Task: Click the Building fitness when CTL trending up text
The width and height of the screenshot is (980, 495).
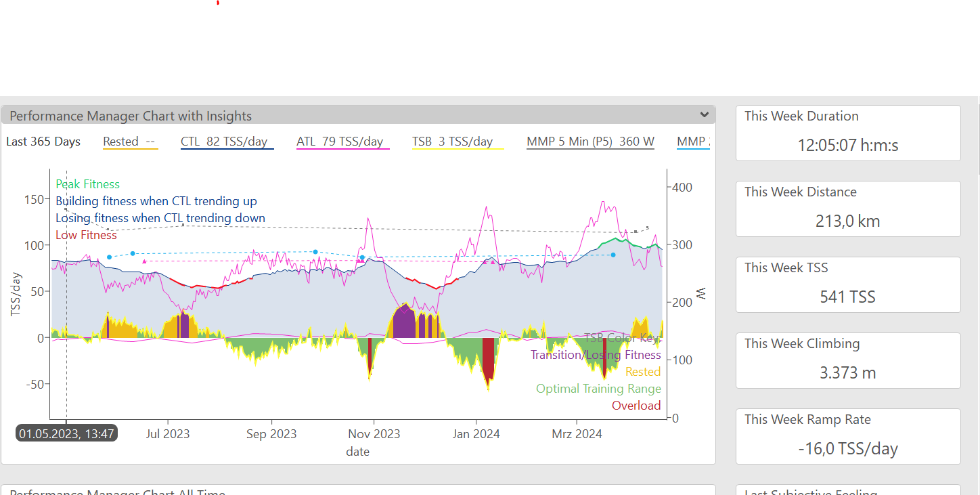Action: (156, 201)
